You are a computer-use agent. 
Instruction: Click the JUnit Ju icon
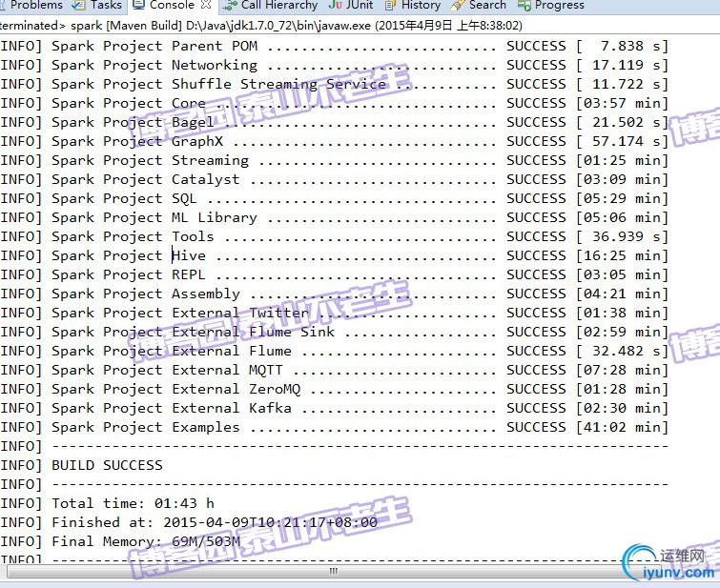pos(335,5)
